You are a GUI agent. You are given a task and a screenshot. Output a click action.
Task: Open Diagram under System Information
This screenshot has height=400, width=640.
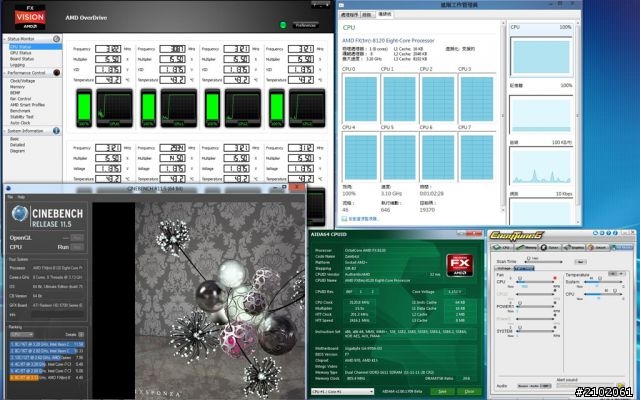coord(18,151)
